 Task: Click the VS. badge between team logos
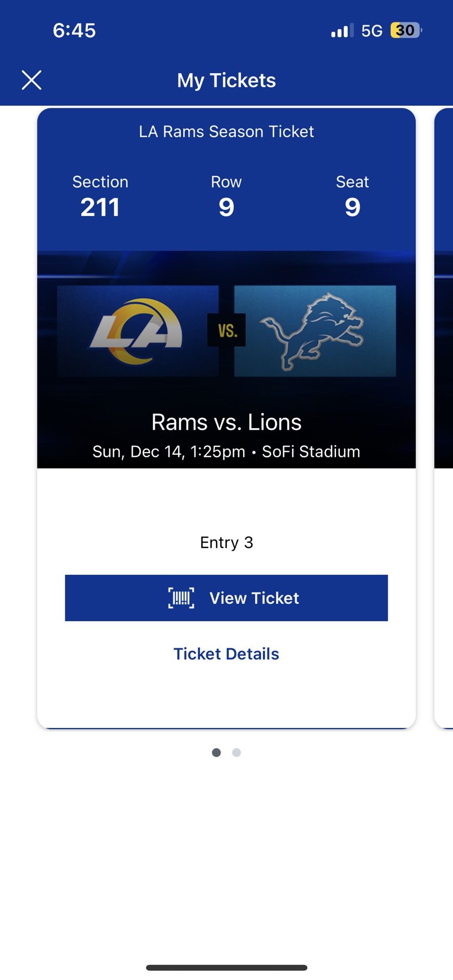(x=226, y=330)
